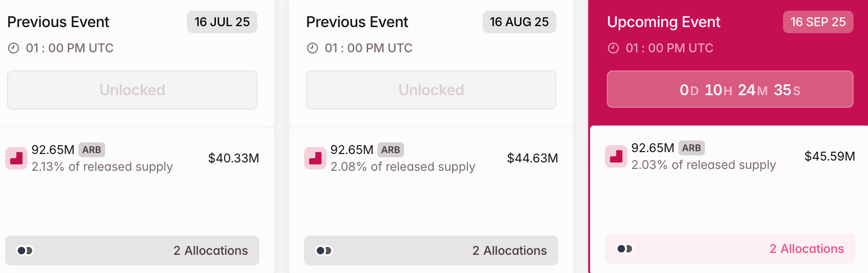Viewport: 868px width, 273px height.
Task: Click the ARB token logo in 16 AUG card
Action: (x=315, y=158)
